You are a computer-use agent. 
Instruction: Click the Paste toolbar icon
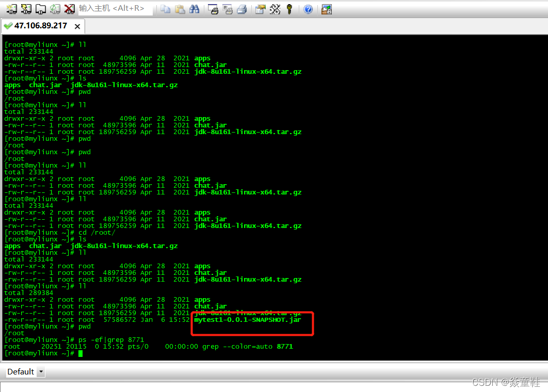click(x=179, y=9)
